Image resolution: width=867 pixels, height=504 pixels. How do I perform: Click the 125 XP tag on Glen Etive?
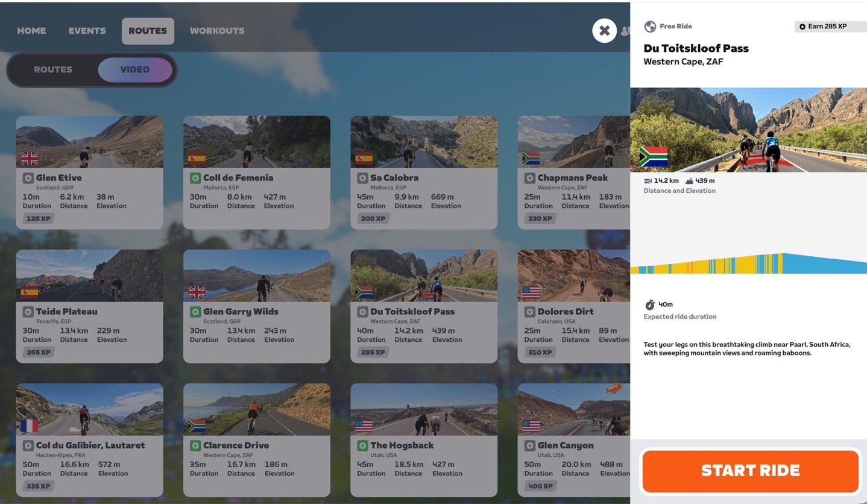pyautogui.click(x=38, y=218)
